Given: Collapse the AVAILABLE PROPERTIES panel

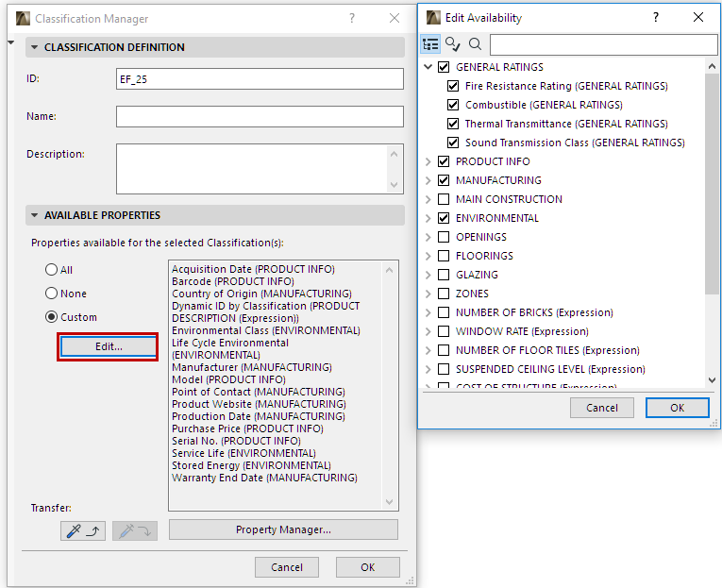Looking at the screenshot, I should coord(34,215).
